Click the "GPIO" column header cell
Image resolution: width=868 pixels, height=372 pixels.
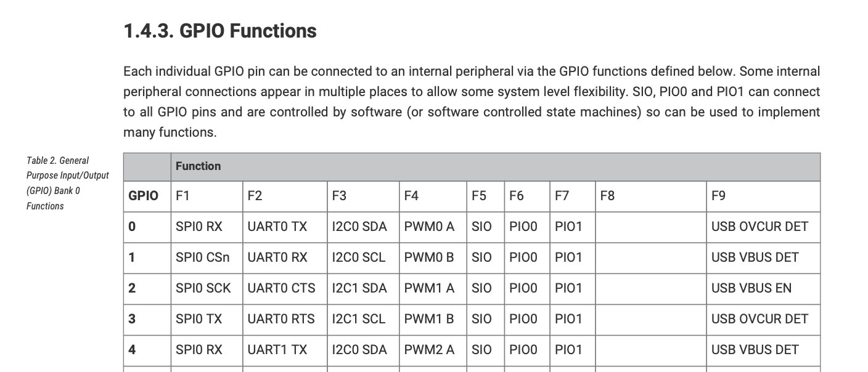143,196
